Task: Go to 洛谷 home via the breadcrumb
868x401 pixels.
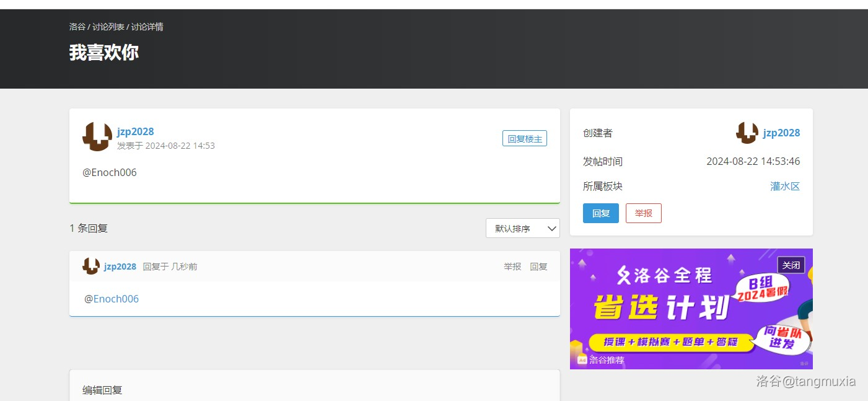Action: click(77, 27)
